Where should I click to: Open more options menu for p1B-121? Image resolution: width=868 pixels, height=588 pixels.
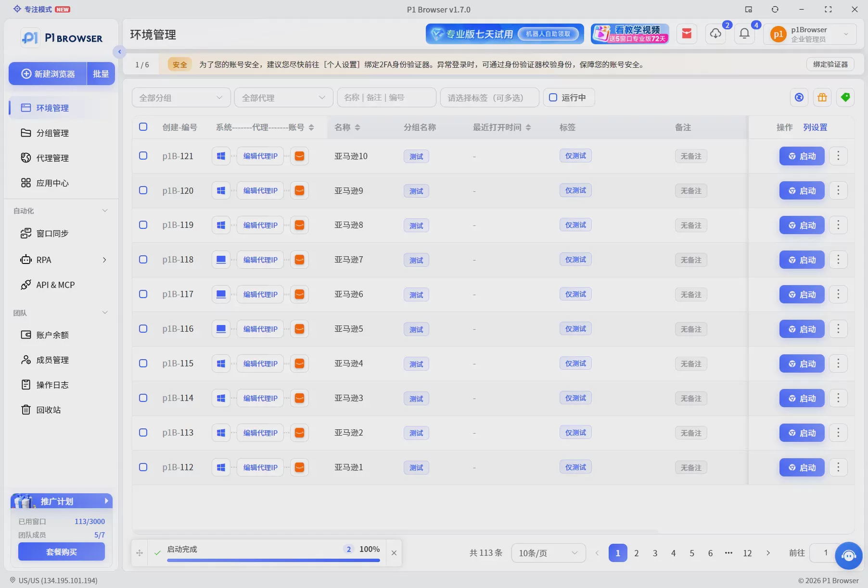[838, 156]
